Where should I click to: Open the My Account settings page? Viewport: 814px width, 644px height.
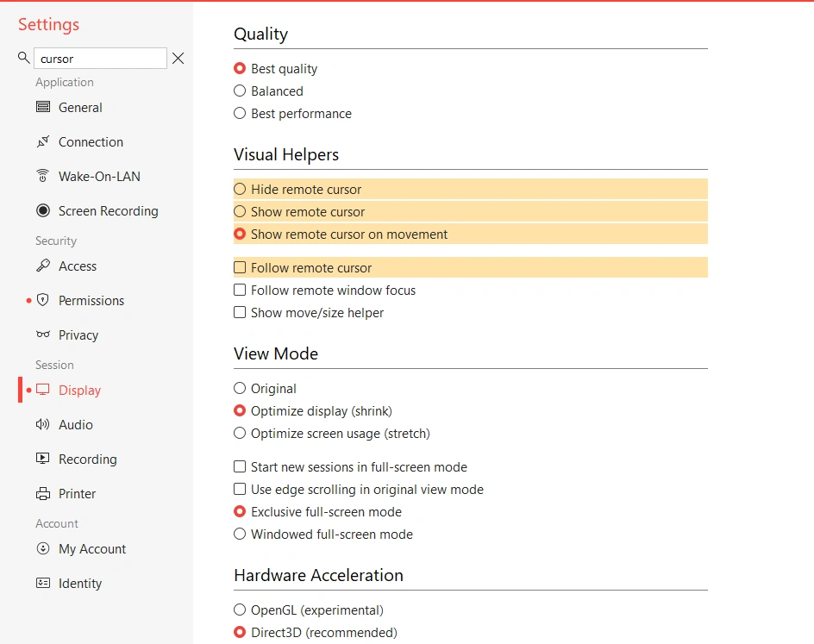click(x=91, y=549)
